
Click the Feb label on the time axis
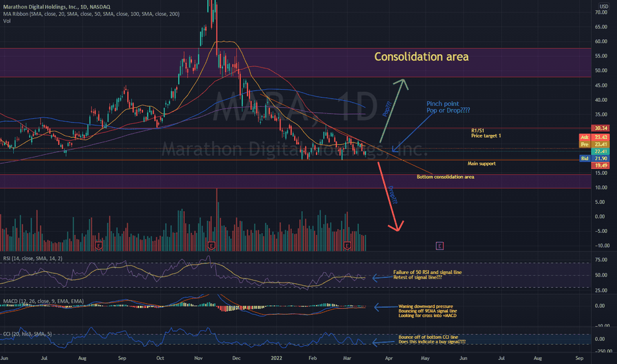[x=312, y=358]
